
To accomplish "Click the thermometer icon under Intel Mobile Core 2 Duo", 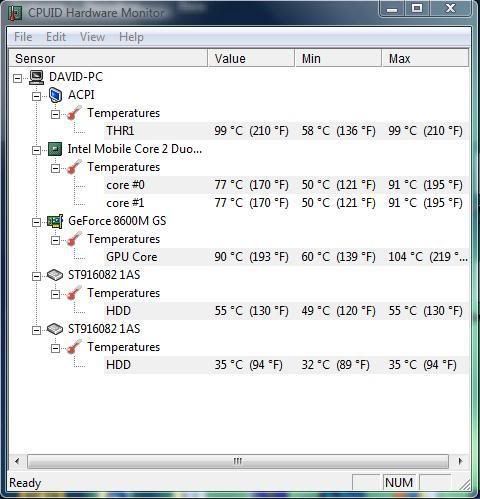I will click(x=74, y=167).
